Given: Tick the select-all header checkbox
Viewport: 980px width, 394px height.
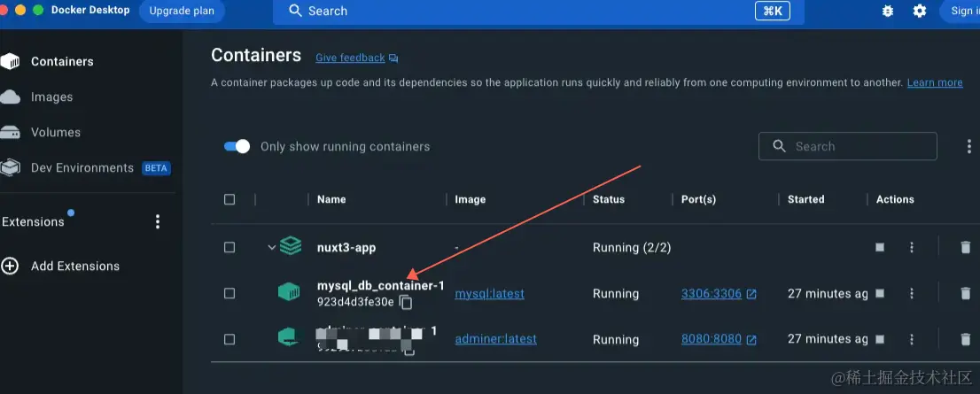Looking at the screenshot, I should [229, 199].
